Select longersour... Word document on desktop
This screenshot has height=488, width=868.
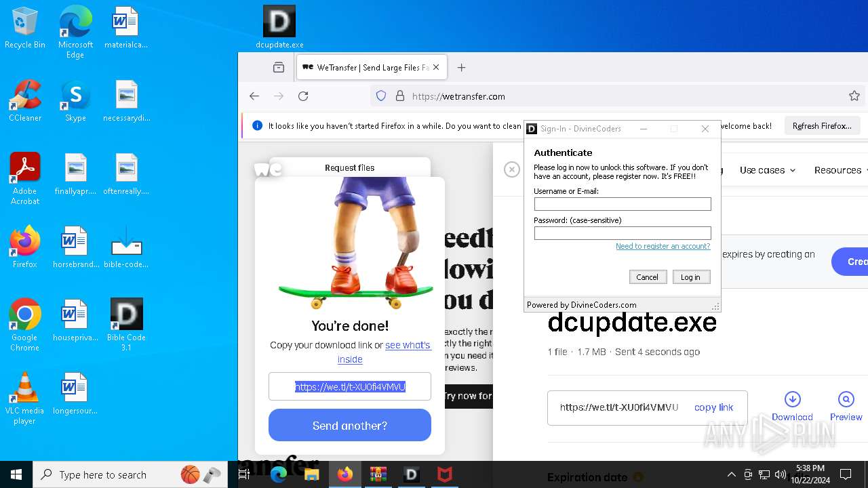(x=75, y=394)
